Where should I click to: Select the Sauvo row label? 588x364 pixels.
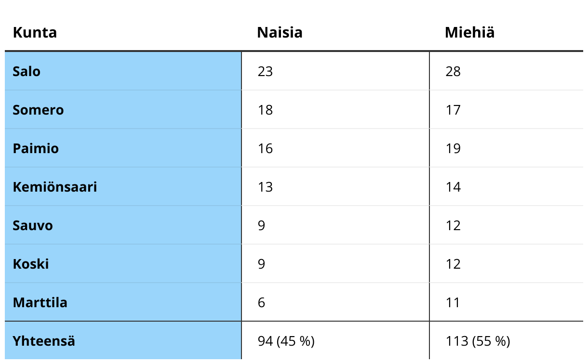pos(33,225)
